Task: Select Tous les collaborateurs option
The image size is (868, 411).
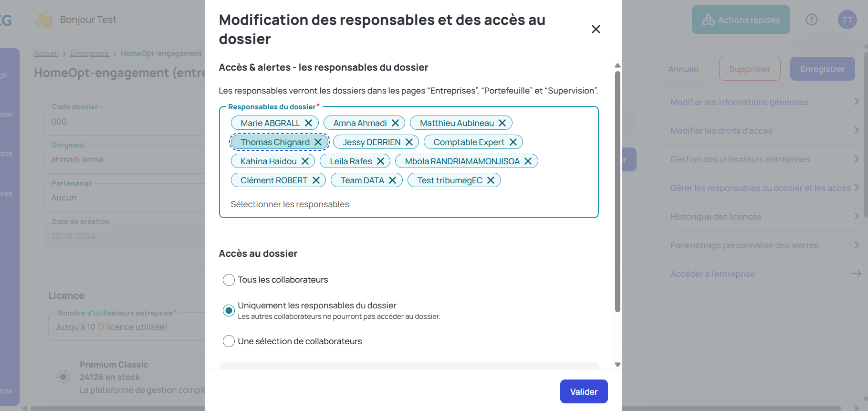Action: pos(229,280)
